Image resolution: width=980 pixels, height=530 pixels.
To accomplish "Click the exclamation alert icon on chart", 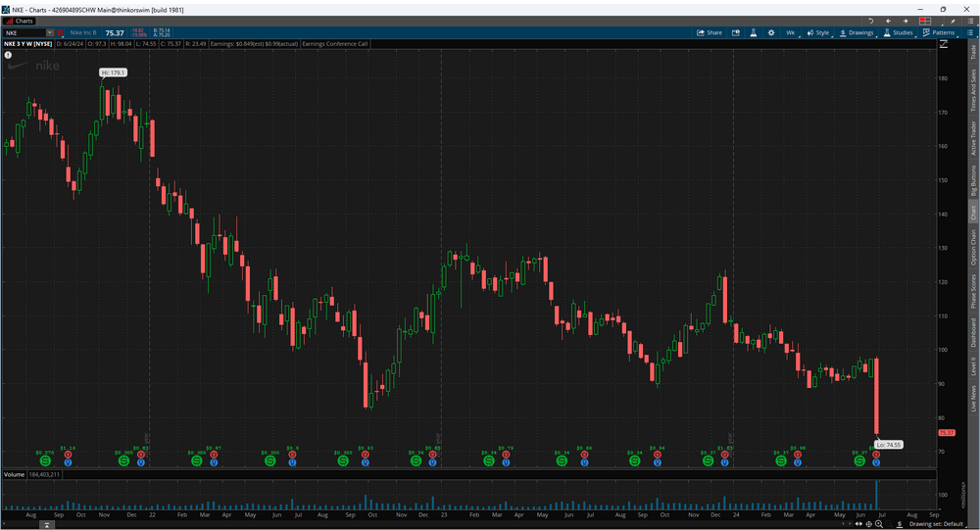I will coord(8,55).
